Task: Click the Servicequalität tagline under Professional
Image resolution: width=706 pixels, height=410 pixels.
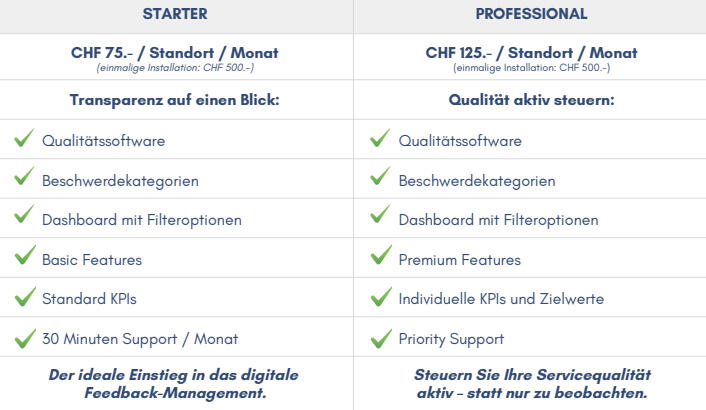Action: coord(532,384)
